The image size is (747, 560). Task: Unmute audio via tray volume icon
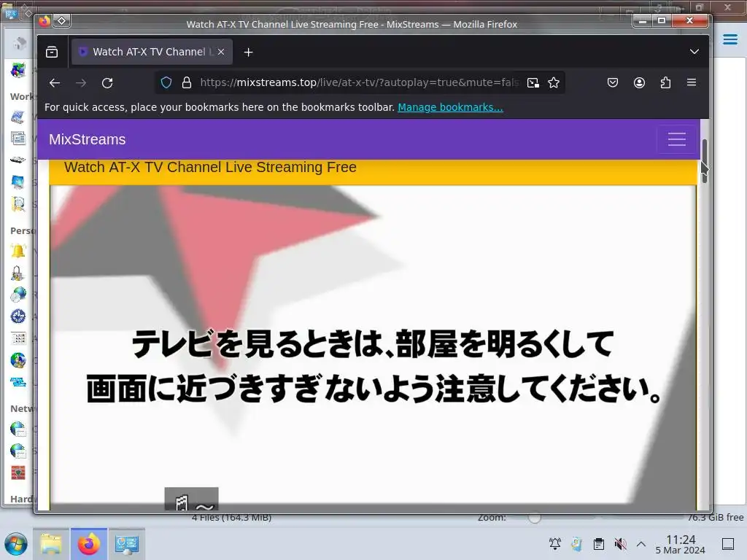point(620,544)
